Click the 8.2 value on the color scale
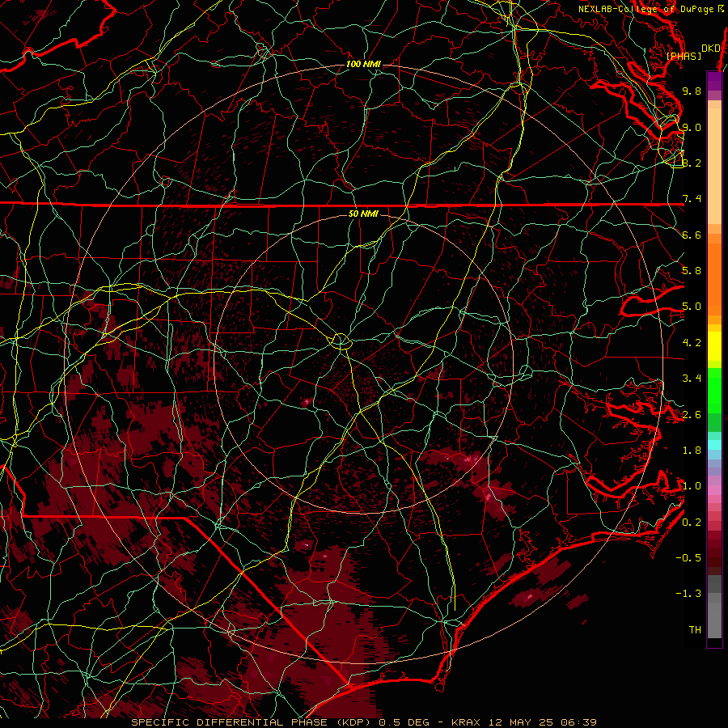 pyautogui.click(x=692, y=163)
